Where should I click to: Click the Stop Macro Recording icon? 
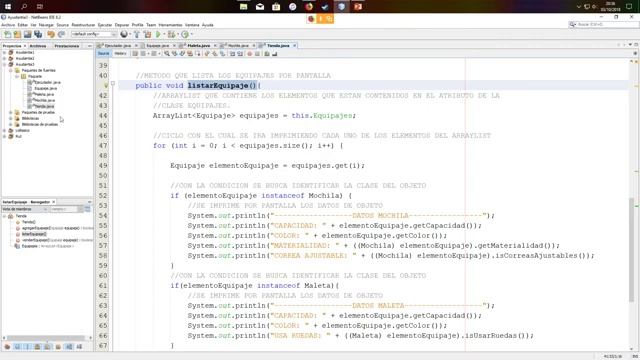[x=257, y=53]
